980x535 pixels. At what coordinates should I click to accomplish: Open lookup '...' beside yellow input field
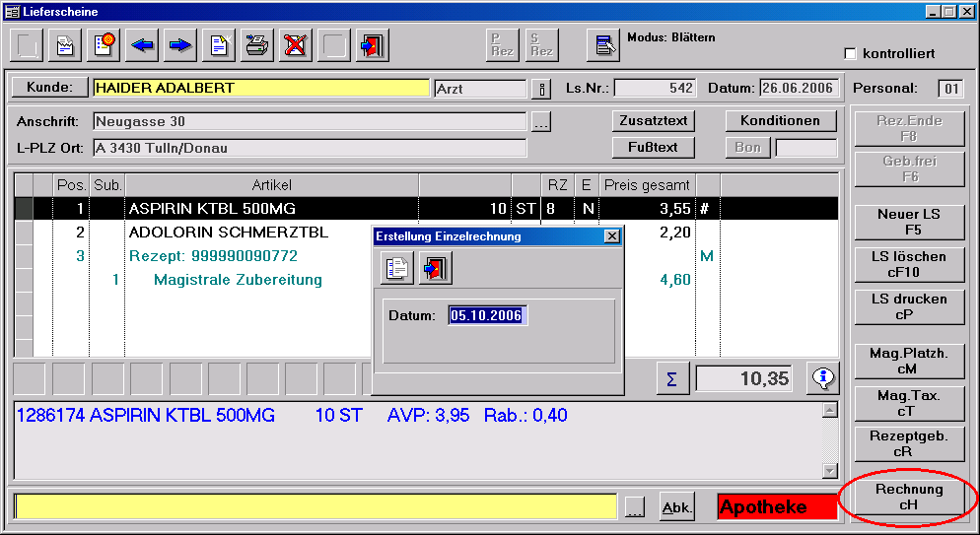635,506
